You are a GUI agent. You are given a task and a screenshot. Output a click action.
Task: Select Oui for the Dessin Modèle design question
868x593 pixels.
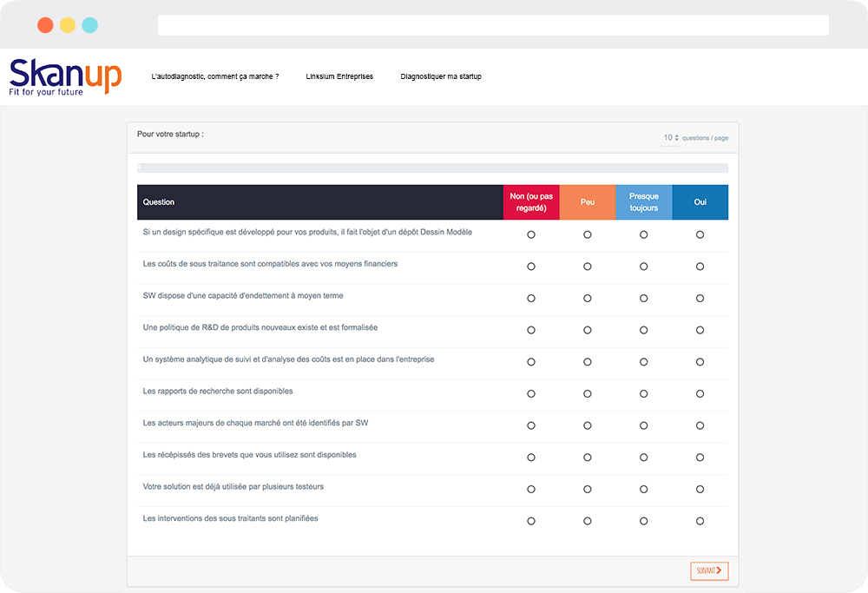(700, 234)
